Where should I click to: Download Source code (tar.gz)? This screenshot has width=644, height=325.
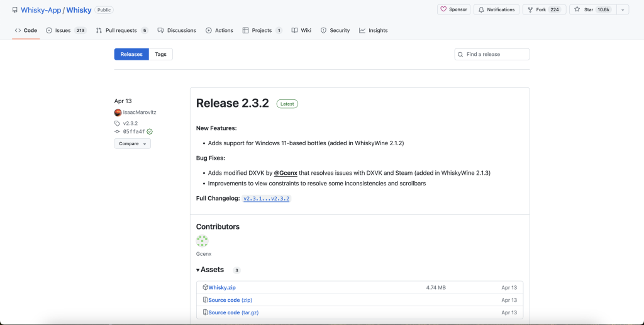tap(233, 312)
